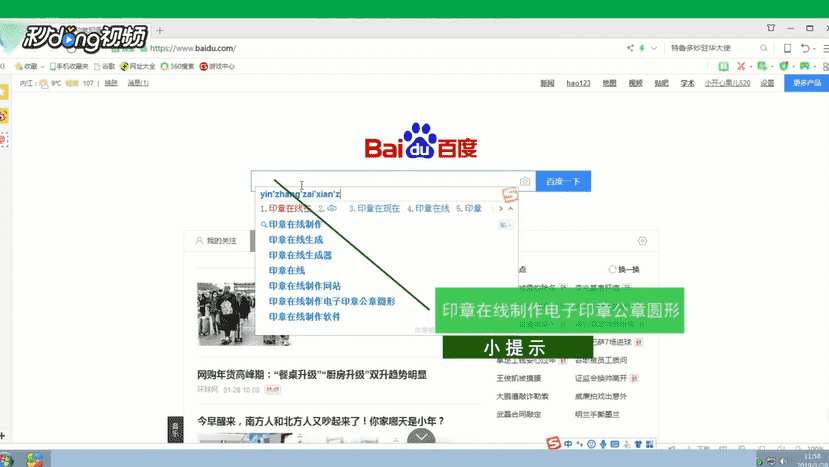This screenshot has width=829, height=467.
Task: Click the round down-chevron expand button
Action: click(421, 436)
